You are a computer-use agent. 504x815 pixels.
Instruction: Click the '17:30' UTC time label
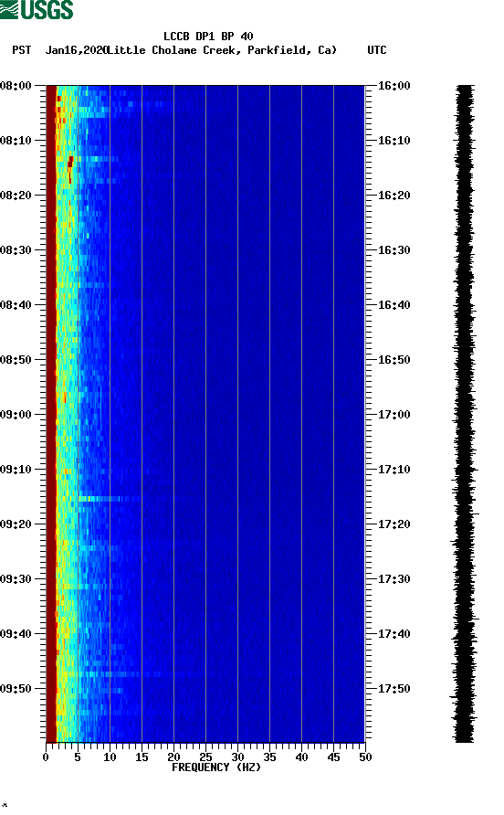click(394, 579)
